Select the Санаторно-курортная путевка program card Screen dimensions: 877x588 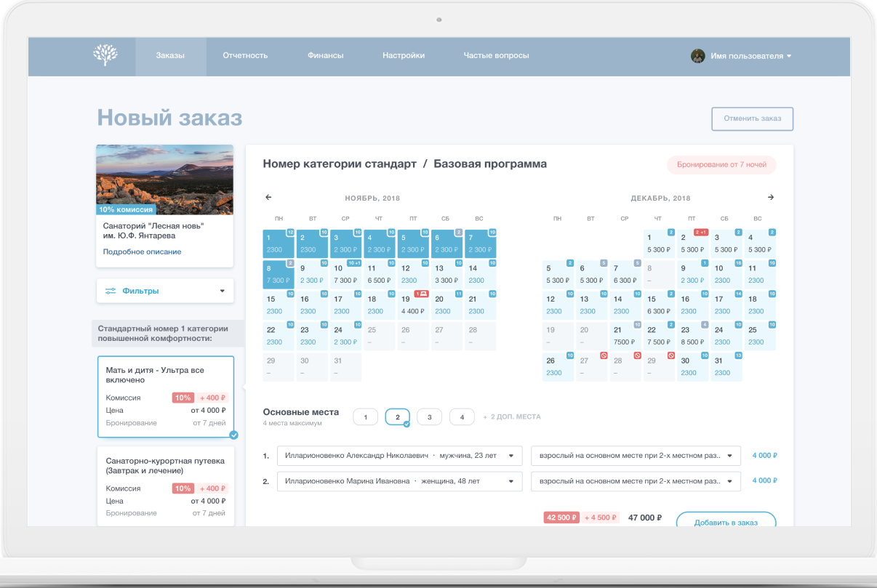[165, 486]
